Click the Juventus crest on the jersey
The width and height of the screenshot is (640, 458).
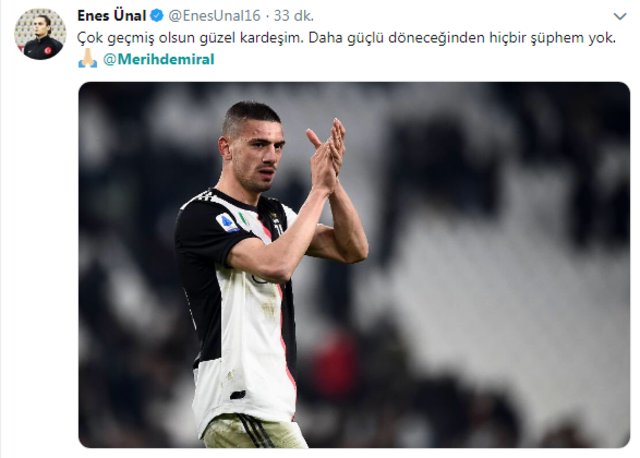[x=277, y=223]
